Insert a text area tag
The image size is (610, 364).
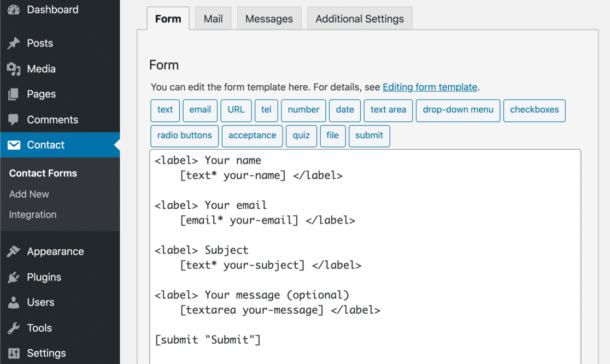tap(388, 110)
